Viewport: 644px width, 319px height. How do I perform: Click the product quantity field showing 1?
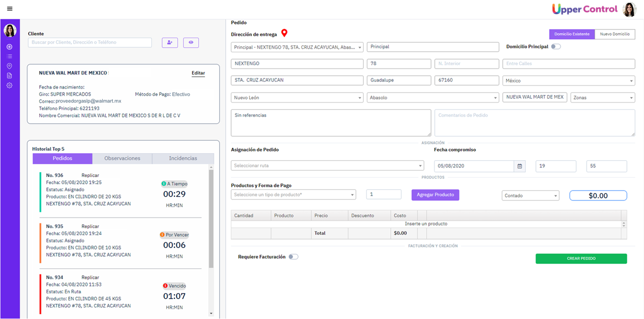tap(384, 194)
